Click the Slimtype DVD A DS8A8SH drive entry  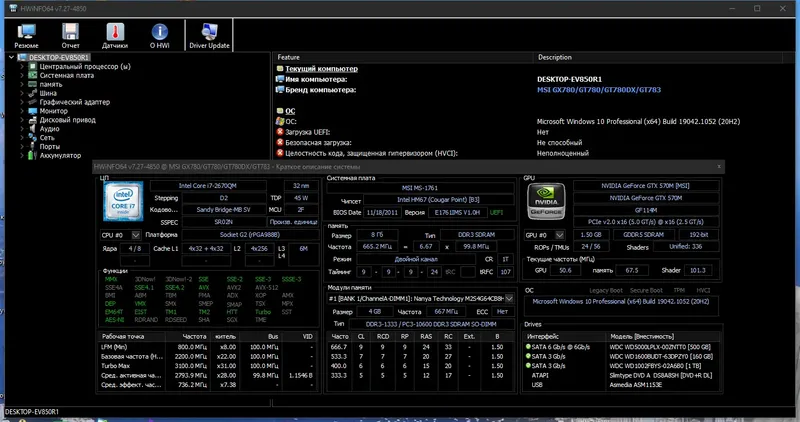click(x=661, y=375)
